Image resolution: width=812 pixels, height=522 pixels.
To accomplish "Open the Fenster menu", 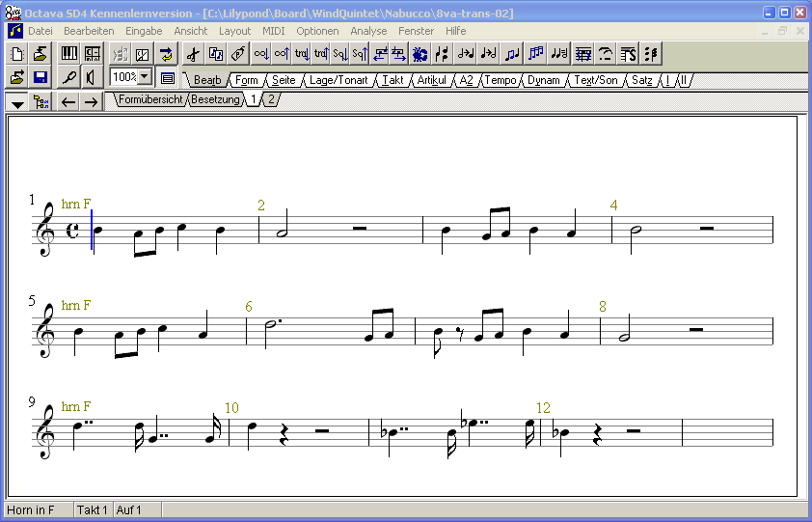I will pos(416,31).
